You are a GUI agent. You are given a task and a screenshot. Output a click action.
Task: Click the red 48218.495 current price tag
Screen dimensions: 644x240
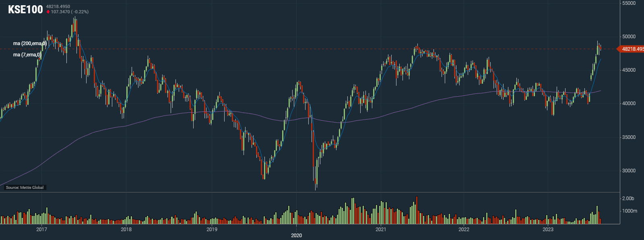pyautogui.click(x=631, y=49)
